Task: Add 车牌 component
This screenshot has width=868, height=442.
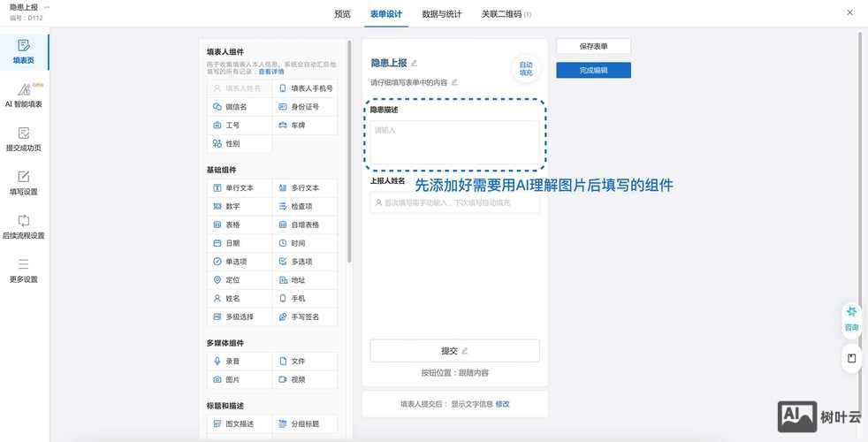Action: click(x=305, y=126)
